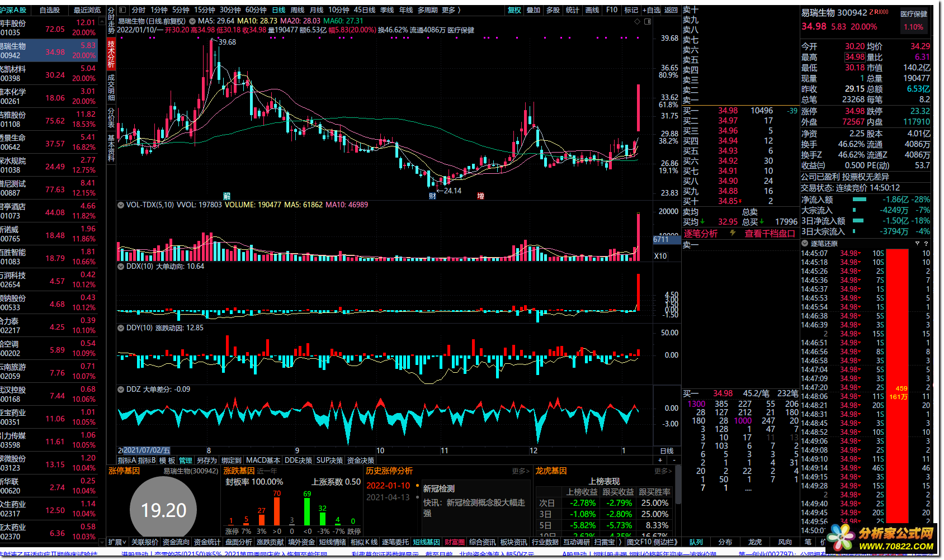The image size is (944, 560).
Task: Click the plus zoom button under 日线
Action: [660, 460]
